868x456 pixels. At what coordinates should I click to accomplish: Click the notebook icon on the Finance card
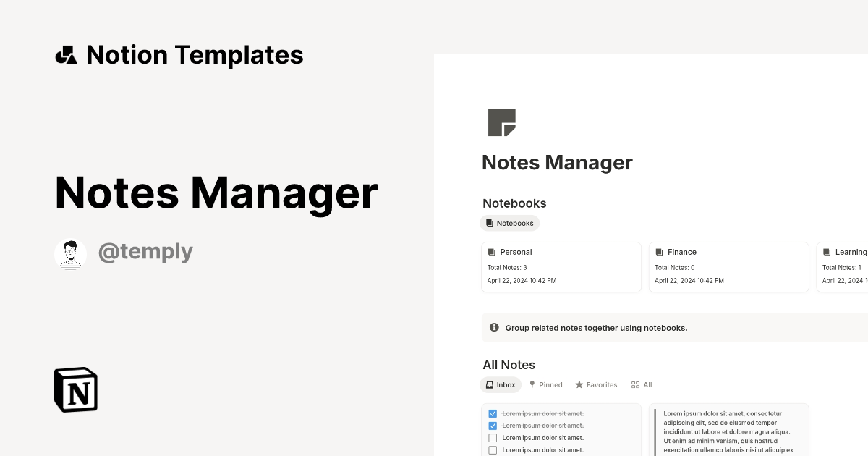coord(660,252)
